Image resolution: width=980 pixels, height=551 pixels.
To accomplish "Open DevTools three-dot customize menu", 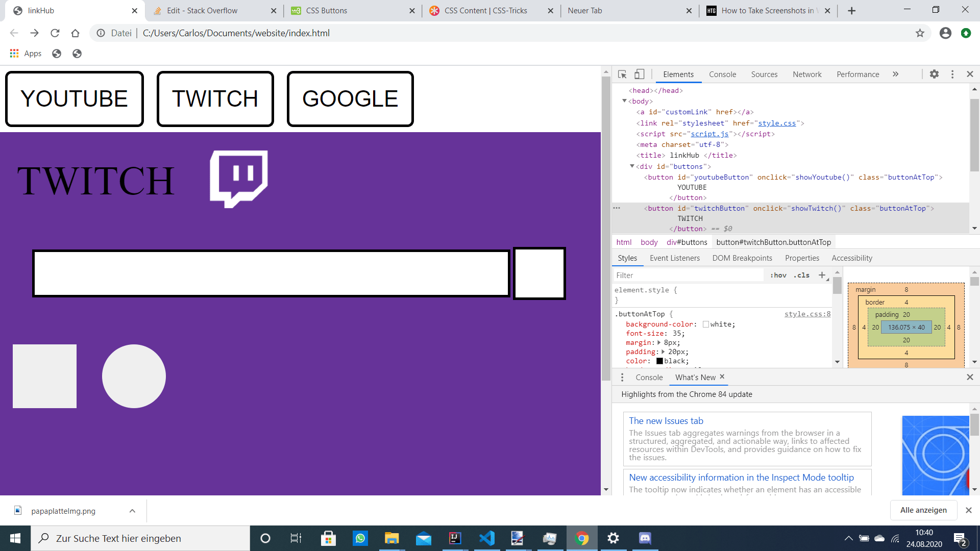I will click(x=952, y=74).
